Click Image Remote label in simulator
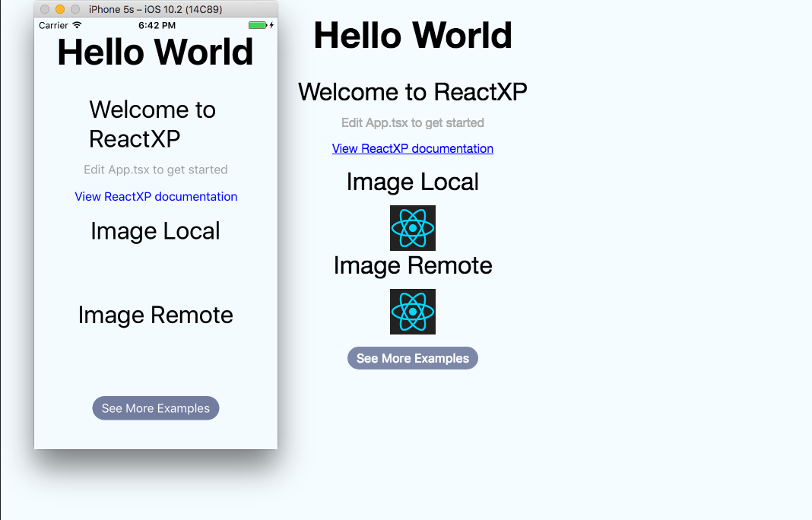The height and width of the screenshot is (520, 812). coord(156,315)
